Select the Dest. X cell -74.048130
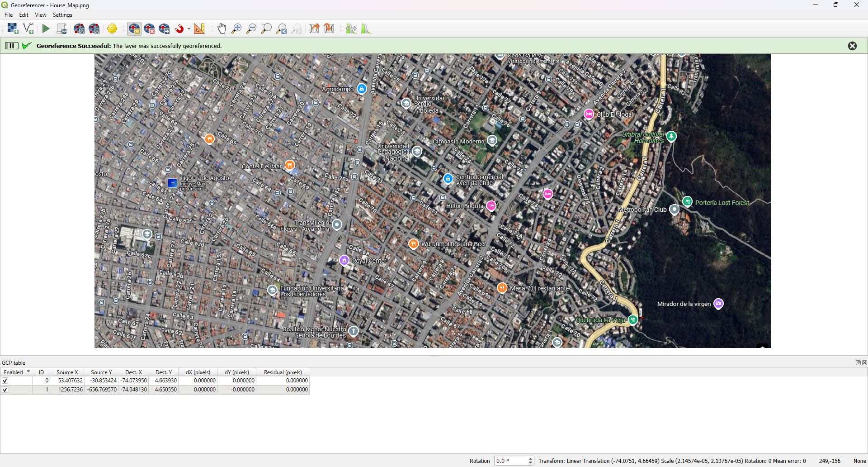This screenshot has width=868, height=467. point(133,390)
